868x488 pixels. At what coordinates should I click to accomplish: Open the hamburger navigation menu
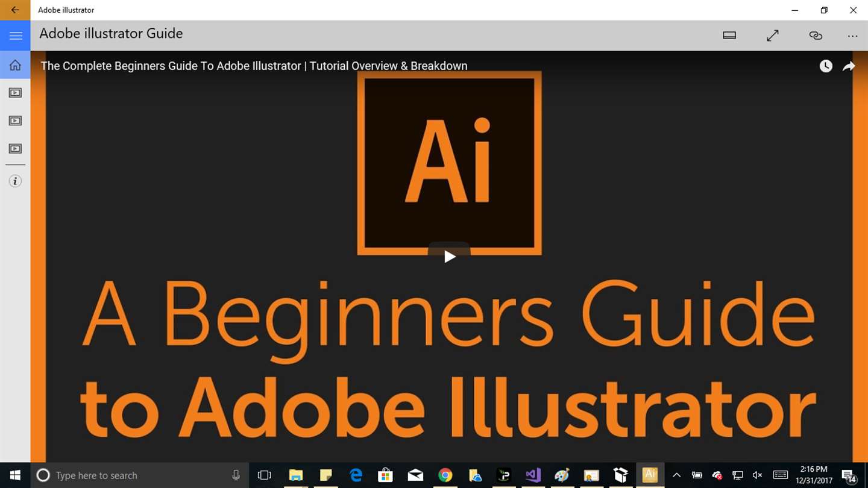point(15,36)
